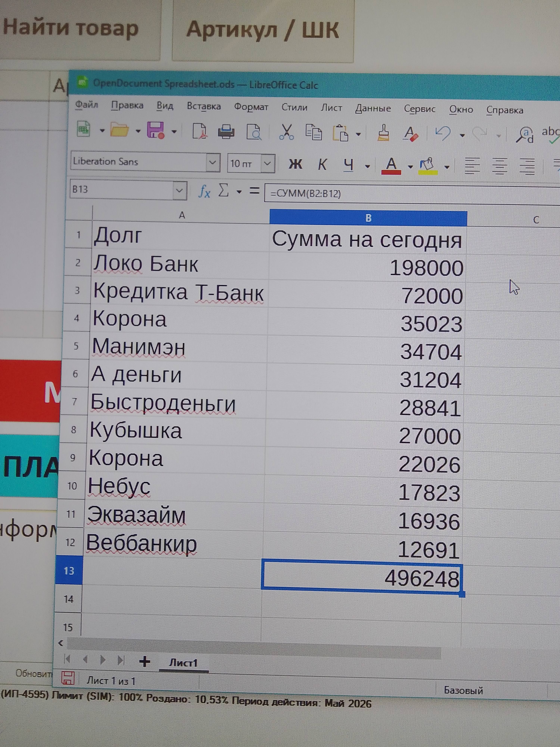Open Liberation Sans font name dropdown
Screen dimensions: 560x747
[x=213, y=162]
